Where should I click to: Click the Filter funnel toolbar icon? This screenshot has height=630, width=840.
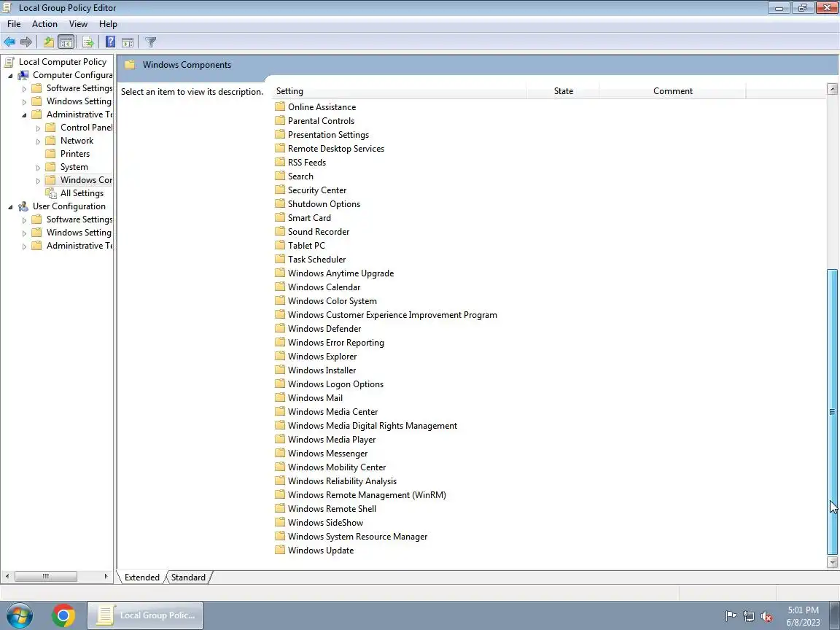pyautogui.click(x=150, y=42)
